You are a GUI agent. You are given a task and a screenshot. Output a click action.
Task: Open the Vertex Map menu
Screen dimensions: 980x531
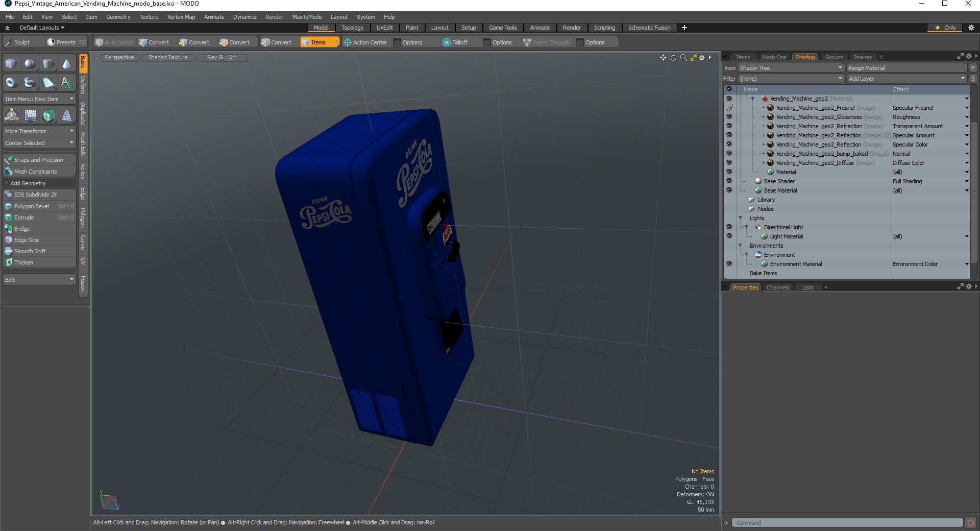pyautogui.click(x=181, y=17)
